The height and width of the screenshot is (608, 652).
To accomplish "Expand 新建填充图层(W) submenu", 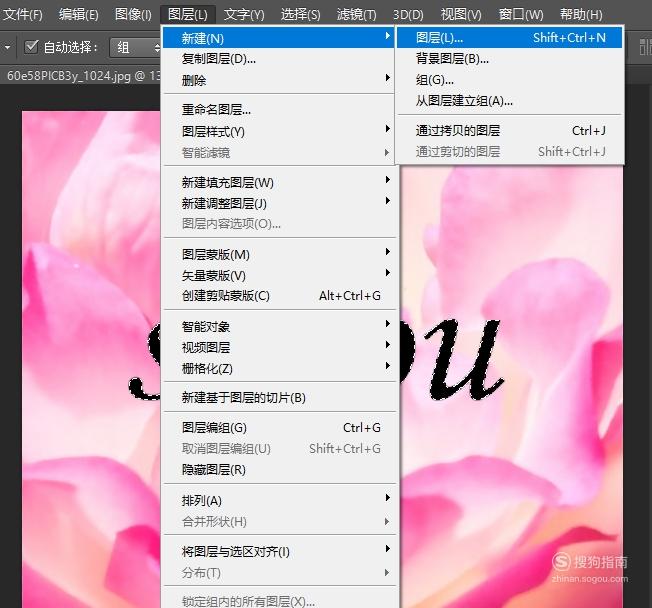I will point(278,182).
